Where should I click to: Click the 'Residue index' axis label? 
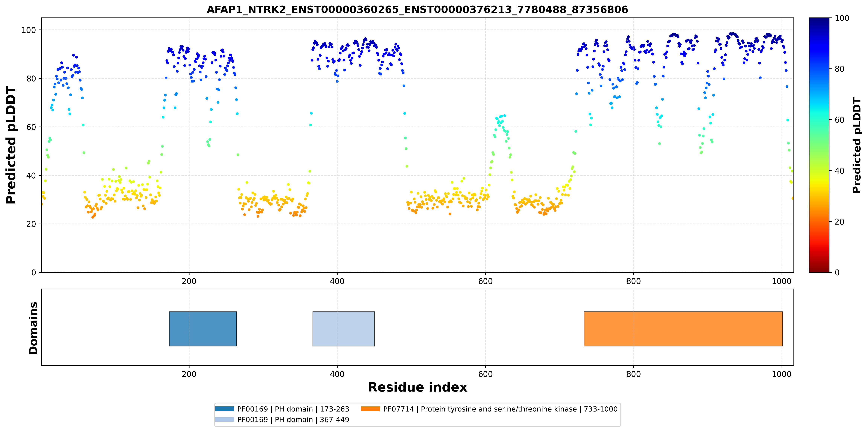(418, 387)
